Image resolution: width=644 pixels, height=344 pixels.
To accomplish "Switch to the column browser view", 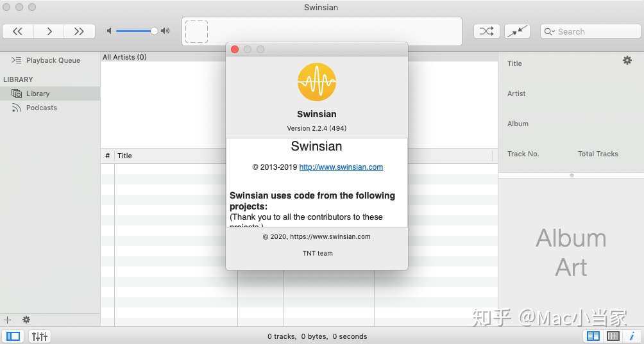I will pyautogui.click(x=593, y=336).
